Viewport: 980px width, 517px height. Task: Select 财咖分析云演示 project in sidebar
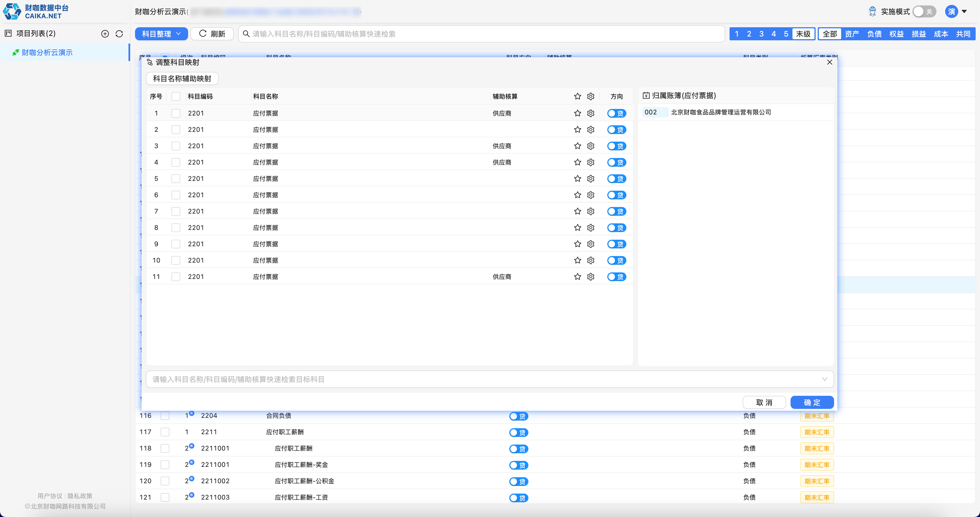47,53
